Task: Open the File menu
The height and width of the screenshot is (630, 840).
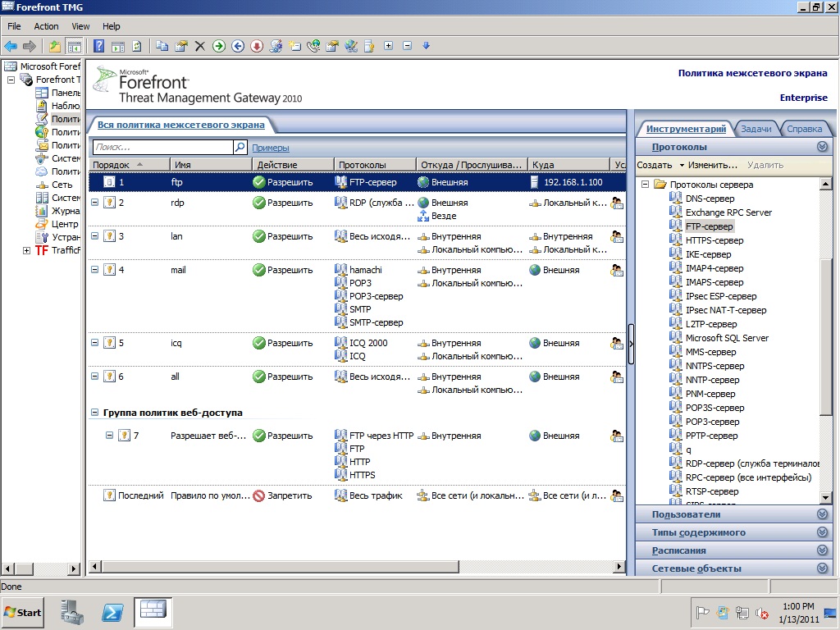Action: point(14,26)
